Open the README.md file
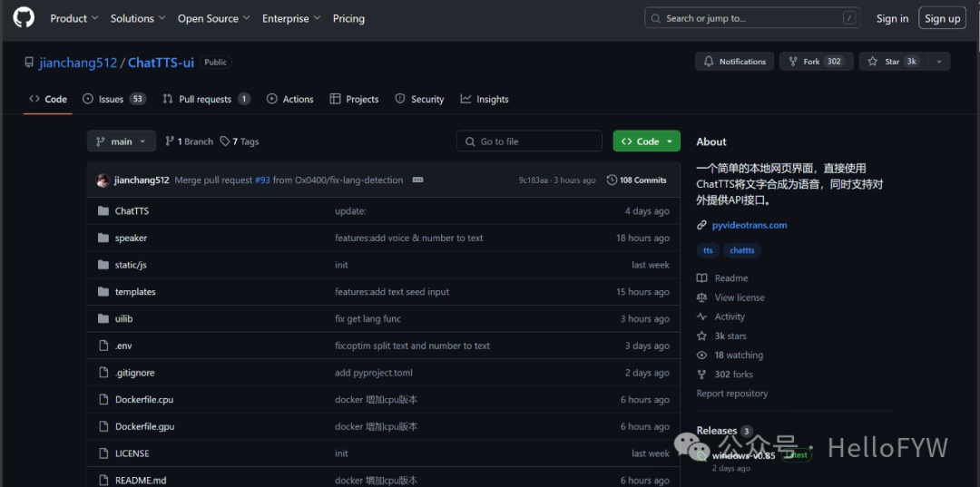Screen dimensions: 980x487 pyautogui.click(x=141, y=480)
